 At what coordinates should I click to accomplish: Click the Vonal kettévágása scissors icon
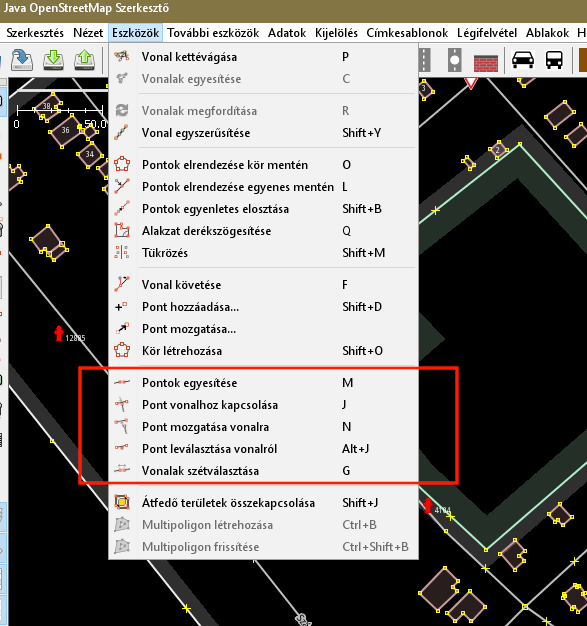point(122,56)
